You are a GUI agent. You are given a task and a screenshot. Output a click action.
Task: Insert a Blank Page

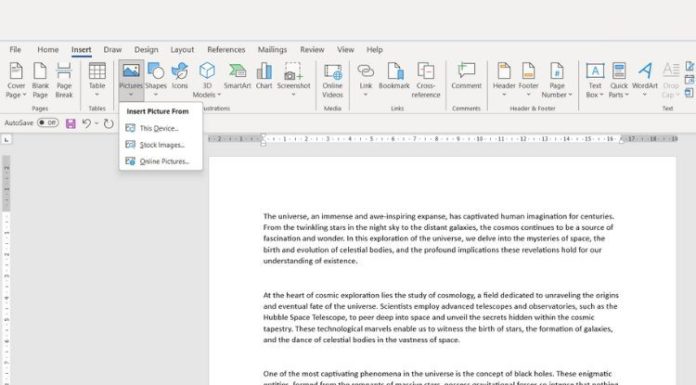pyautogui.click(x=40, y=81)
